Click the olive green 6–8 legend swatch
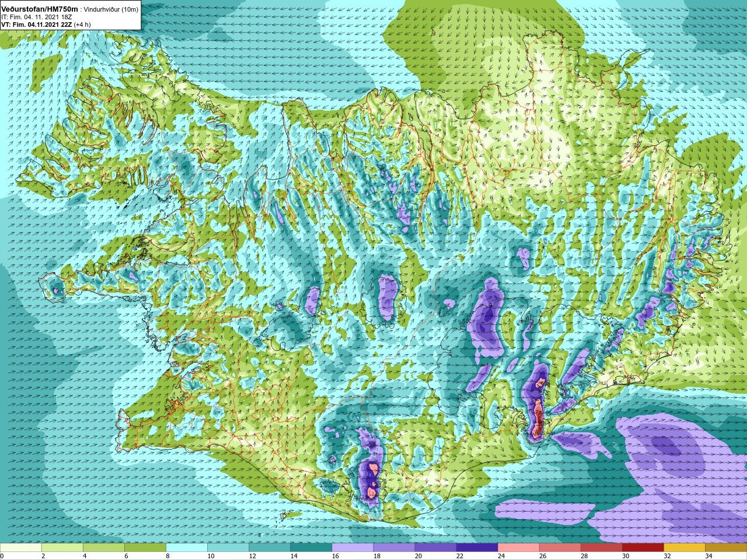Viewport: 747px width, 560px height. (145, 548)
